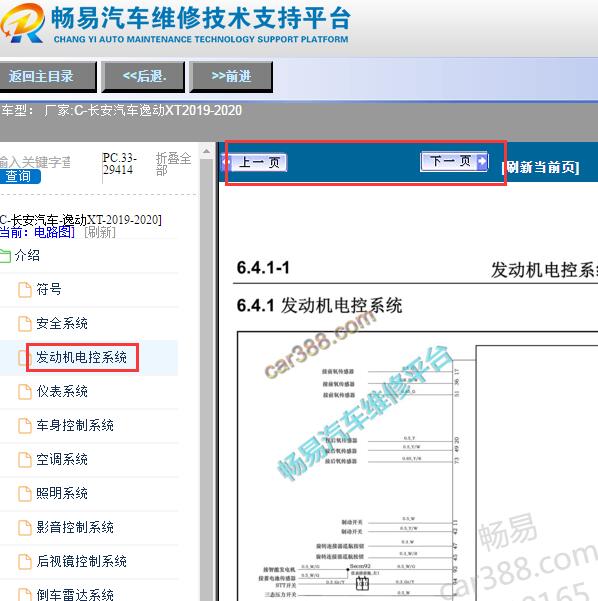
Task: Click 折叠全部 to collapse all
Action: coord(173,164)
